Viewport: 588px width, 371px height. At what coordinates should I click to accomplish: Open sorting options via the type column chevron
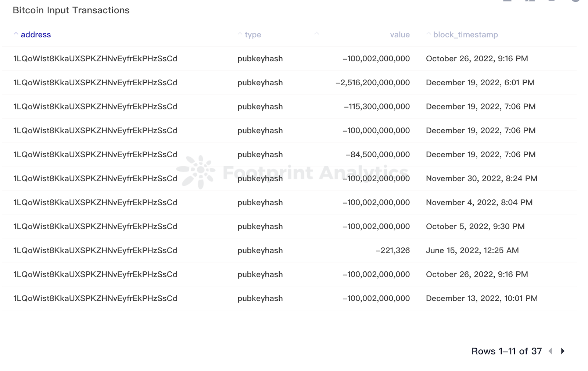(x=239, y=33)
